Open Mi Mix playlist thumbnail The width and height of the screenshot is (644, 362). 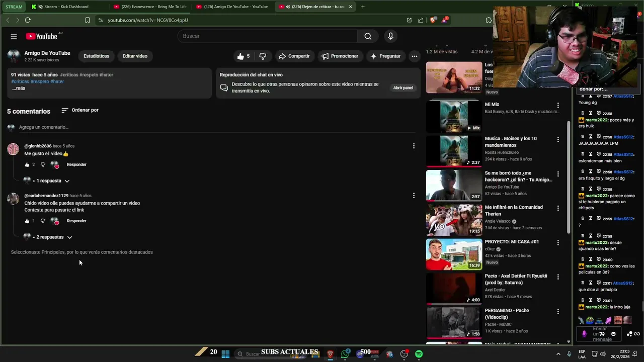point(454,117)
